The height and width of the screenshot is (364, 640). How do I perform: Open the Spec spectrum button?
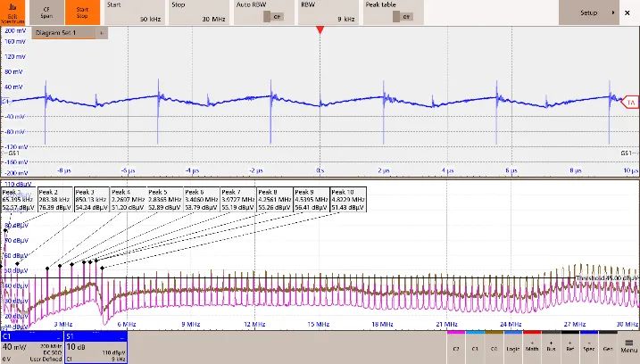click(589, 347)
